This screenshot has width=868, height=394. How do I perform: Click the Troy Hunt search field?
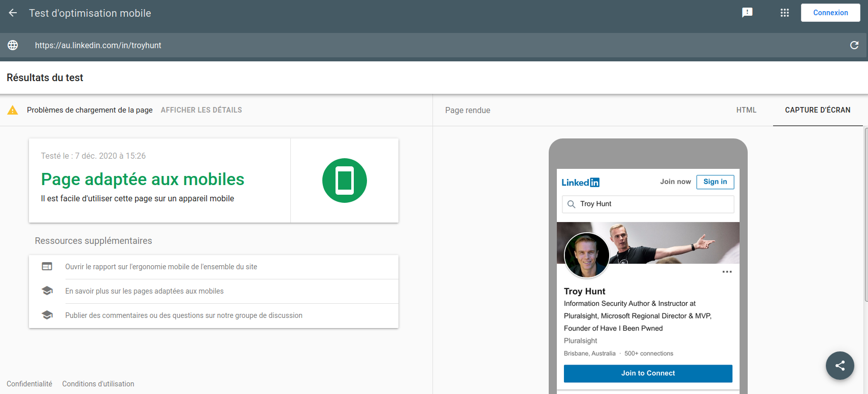[x=648, y=204]
